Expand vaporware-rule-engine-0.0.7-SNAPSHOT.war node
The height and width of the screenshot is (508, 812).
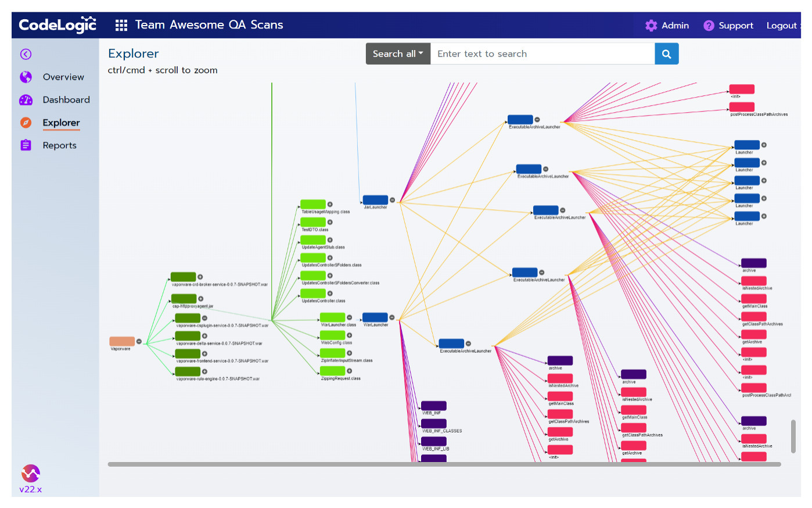point(204,371)
